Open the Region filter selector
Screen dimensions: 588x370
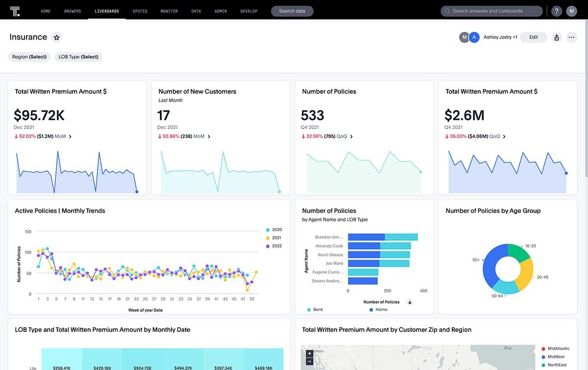tap(29, 57)
